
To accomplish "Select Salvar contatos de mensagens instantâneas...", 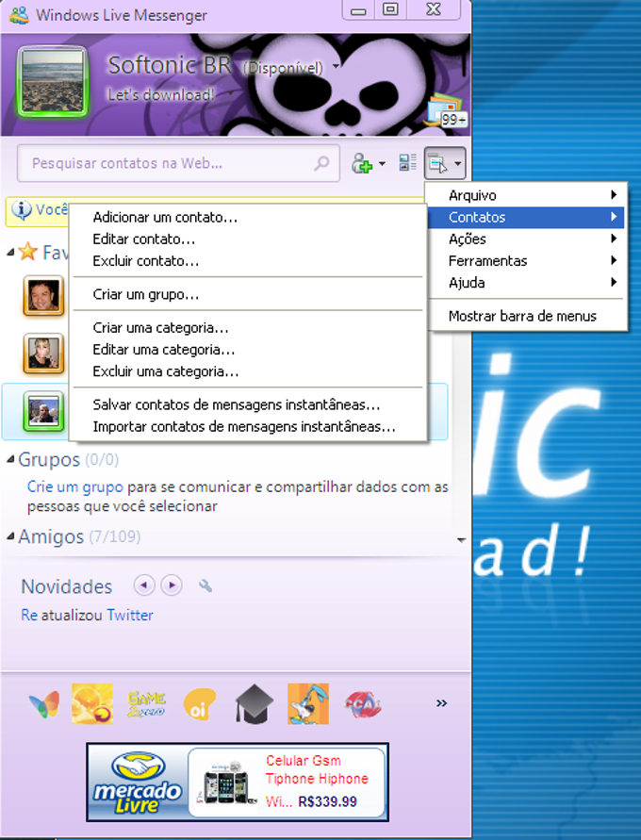I will point(248,404).
